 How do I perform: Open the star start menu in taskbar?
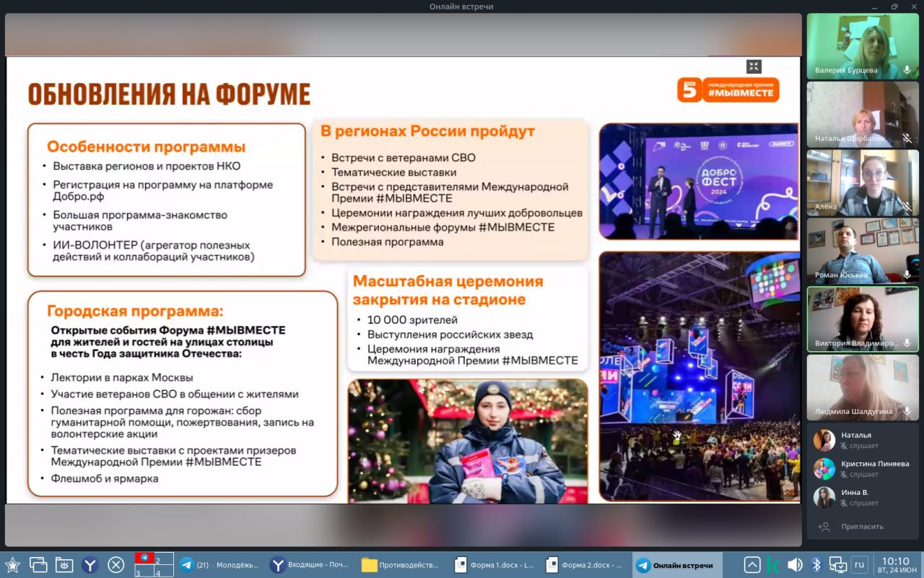pyautogui.click(x=12, y=565)
